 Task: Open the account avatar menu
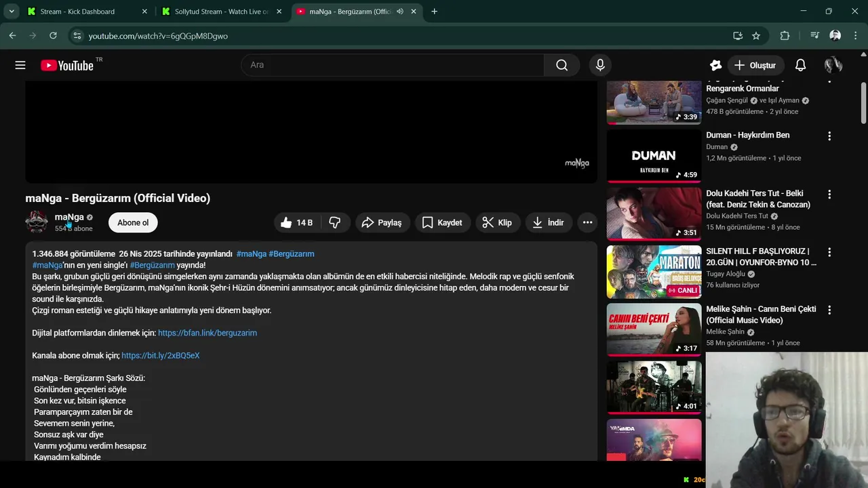click(833, 65)
